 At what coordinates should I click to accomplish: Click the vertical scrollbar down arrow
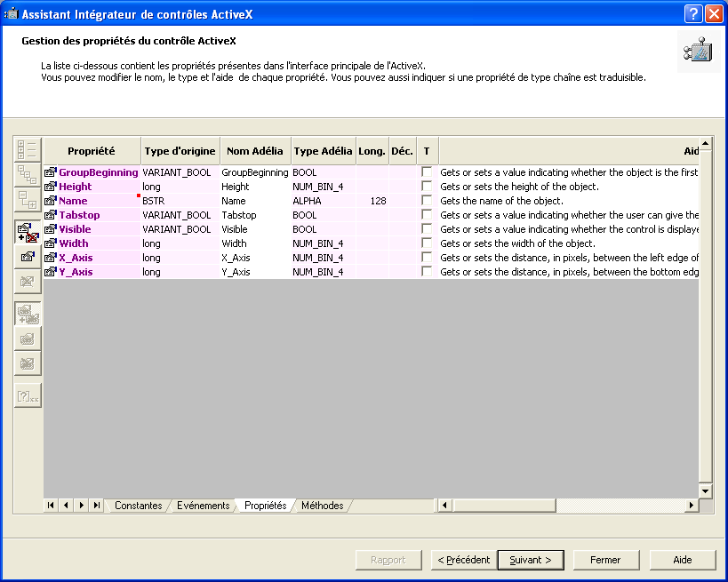(705, 490)
